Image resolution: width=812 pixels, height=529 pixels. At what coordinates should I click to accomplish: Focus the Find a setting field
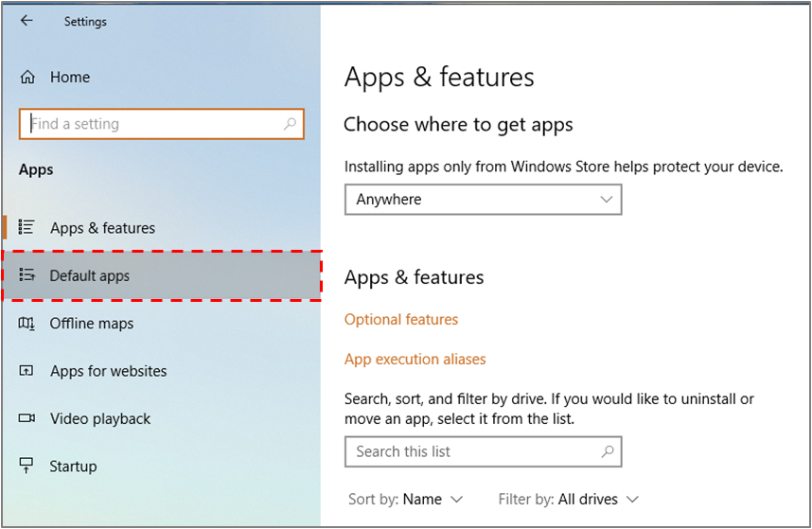[162, 124]
